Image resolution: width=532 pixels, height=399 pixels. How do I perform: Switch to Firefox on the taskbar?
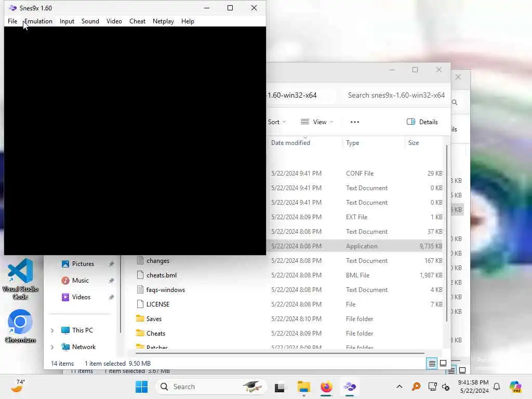(326, 387)
